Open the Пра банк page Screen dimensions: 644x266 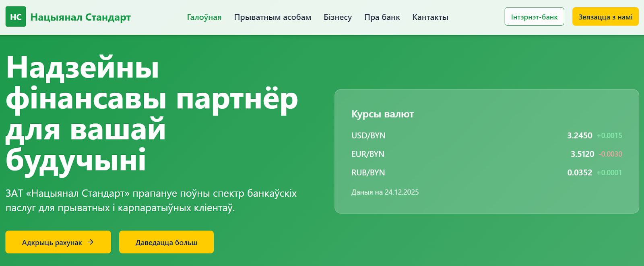point(382,17)
